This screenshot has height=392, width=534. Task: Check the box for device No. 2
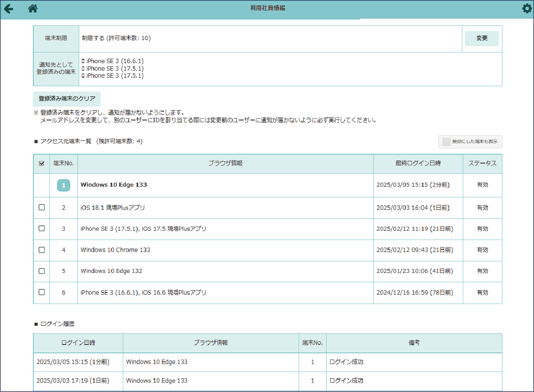pyautogui.click(x=42, y=208)
